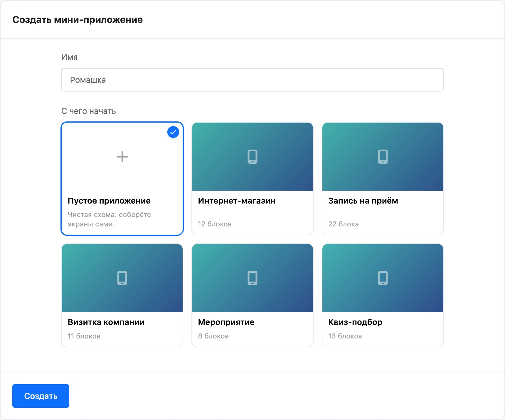Choose the Интернет-магазин template title
505x420 pixels.
237,201
